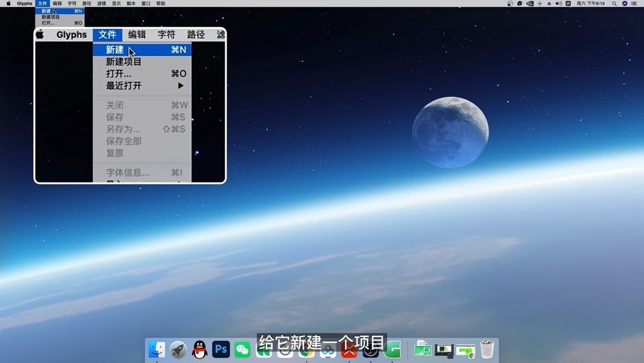
Task: Click the volume speaker icon in menu bar
Action: click(558, 3)
